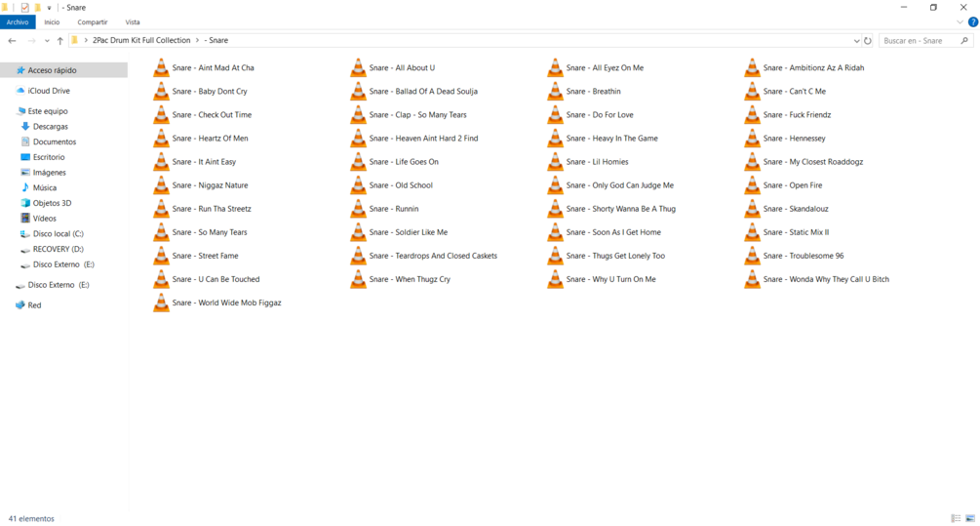Screen dimensions: 980x526
Task: Open Vídeos folder
Action: [45, 219]
